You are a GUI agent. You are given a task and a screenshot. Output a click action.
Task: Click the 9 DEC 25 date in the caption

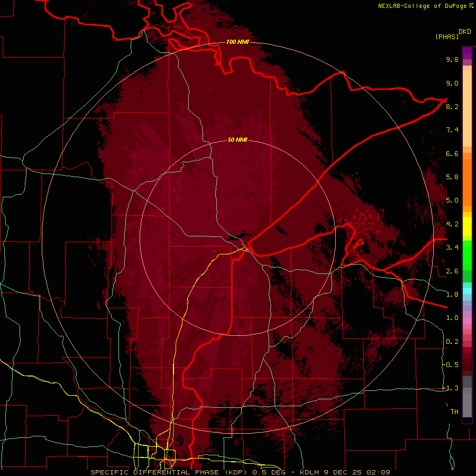click(x=343, y=472)
